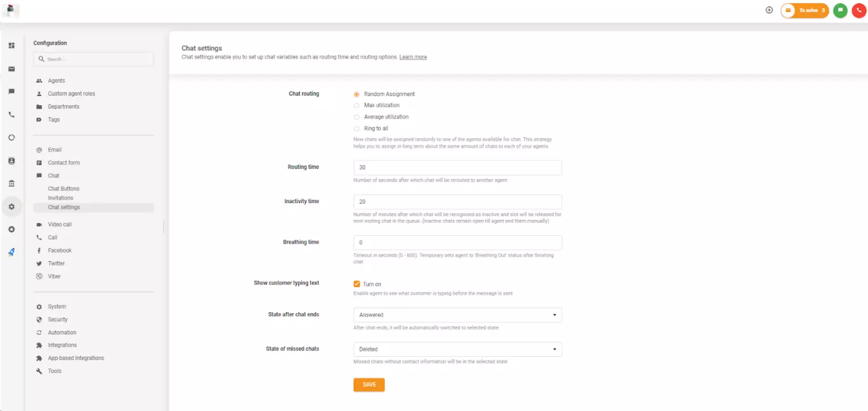Screen dimensions: 868x411
Task: Open the Chats icon in left sidebar
Action: [11, 91]
